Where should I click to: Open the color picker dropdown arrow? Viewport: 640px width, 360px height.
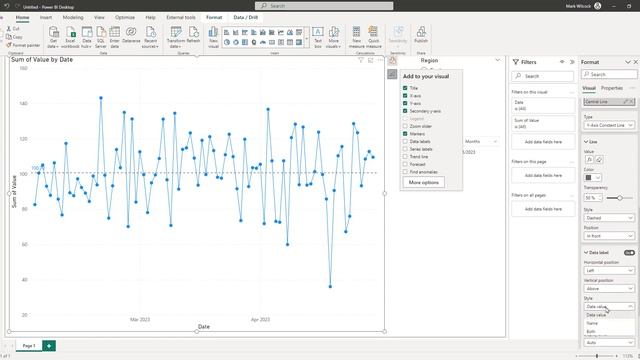(598, 178)
